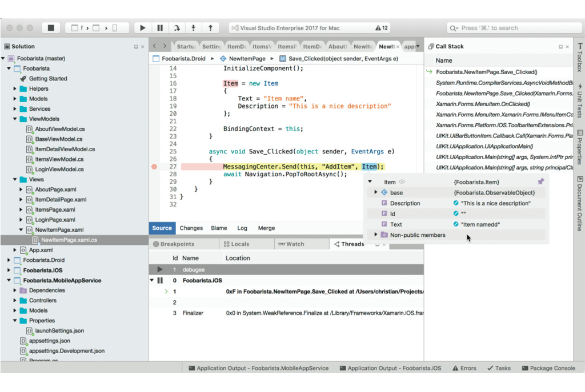Expand the Non-public members node

click(x=375, y=235)
